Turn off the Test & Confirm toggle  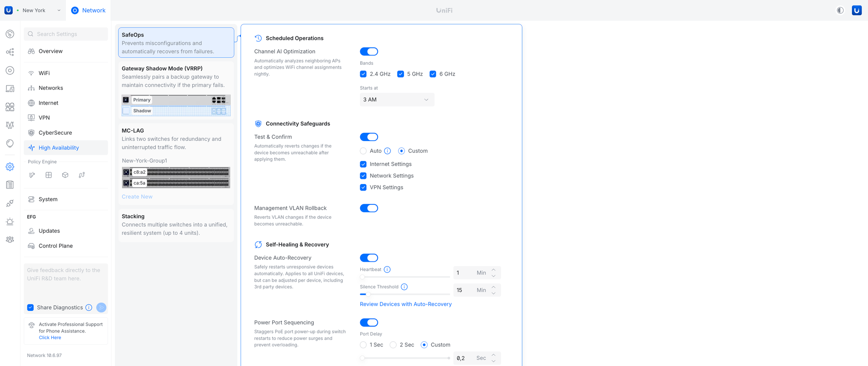point(369,137)
